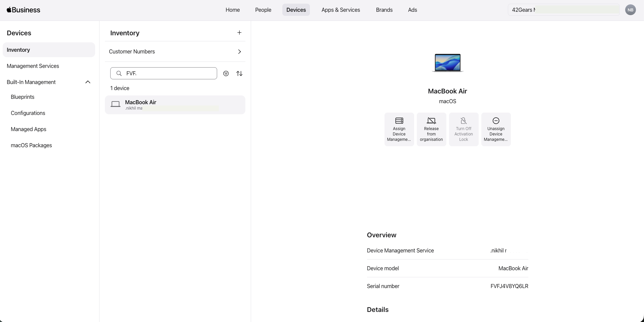Open the People tab
This screenshot has height=322, width=644.
(263, 10)
